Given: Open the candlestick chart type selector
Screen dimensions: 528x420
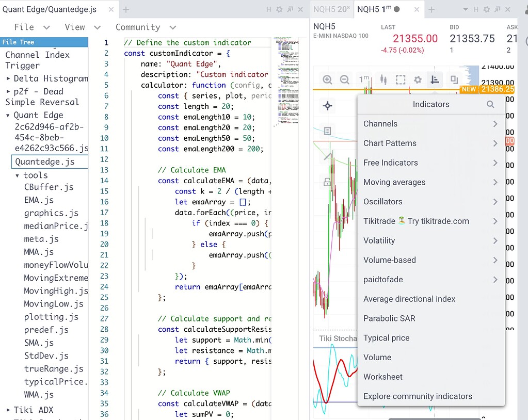Looking at the screenshot, I should (x=382, y=79).
